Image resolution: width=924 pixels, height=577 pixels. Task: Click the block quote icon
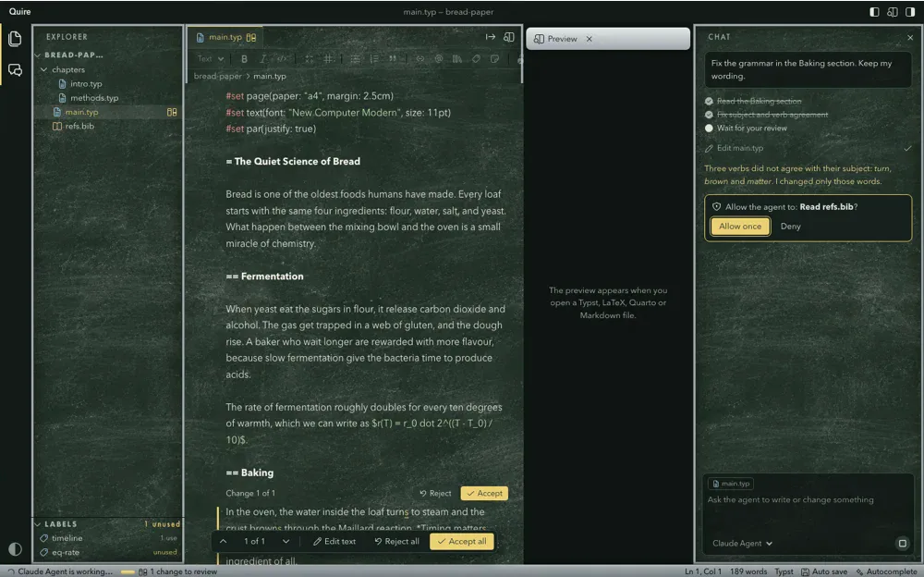pyautogui.click(x=393, y=59)
